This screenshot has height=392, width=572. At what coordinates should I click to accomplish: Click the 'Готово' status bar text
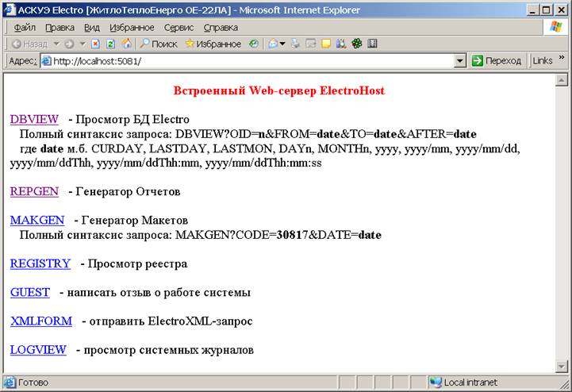pos(33,382)
